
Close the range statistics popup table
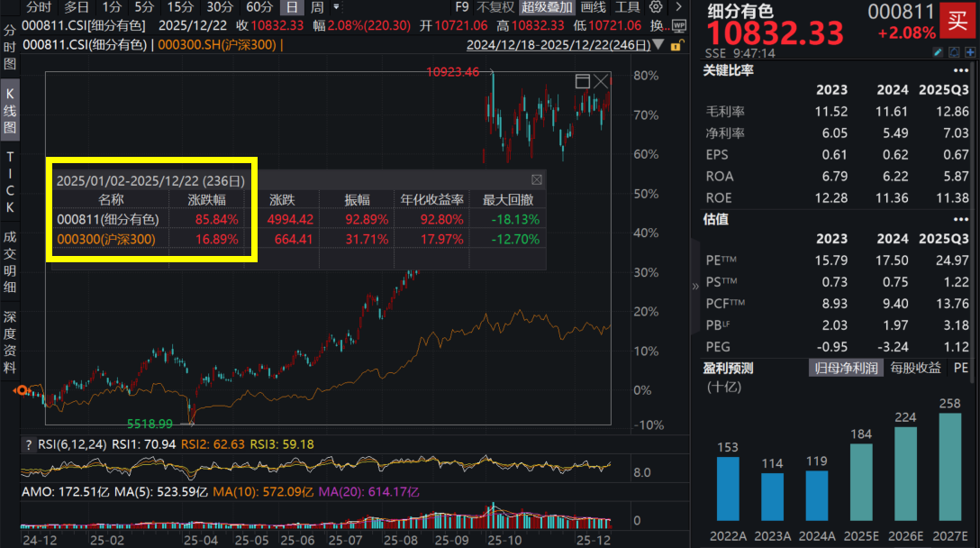point(537,179)
